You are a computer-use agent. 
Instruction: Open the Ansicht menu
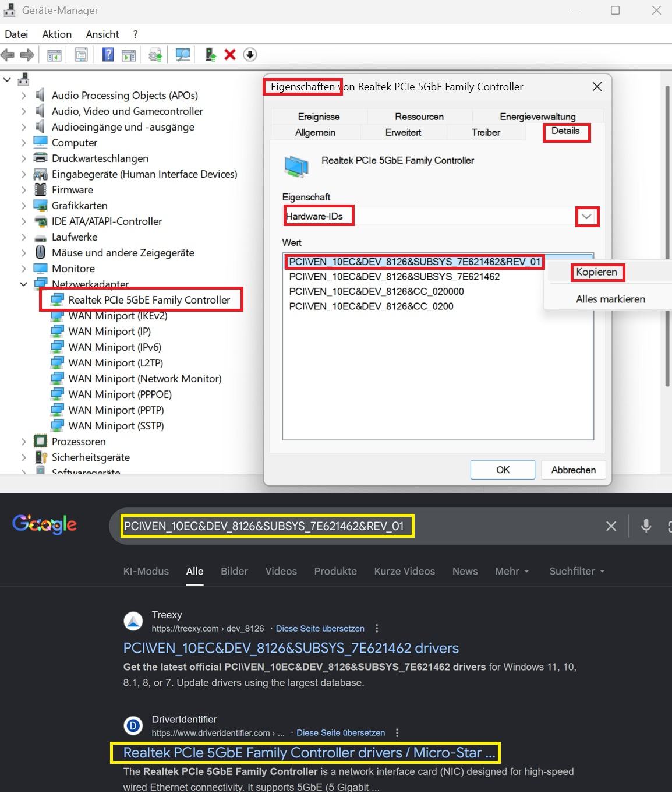(102, 34)
